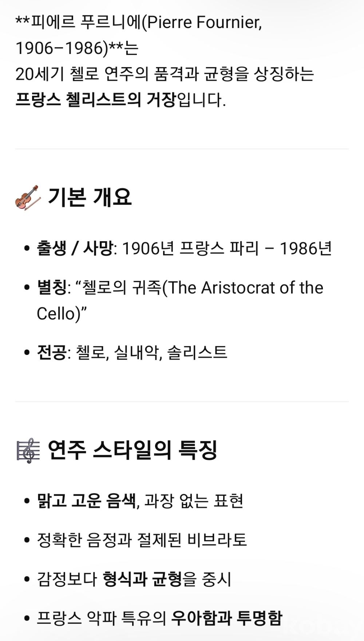Click the bold 우아함과 투명함 phrase

(226, 618)
